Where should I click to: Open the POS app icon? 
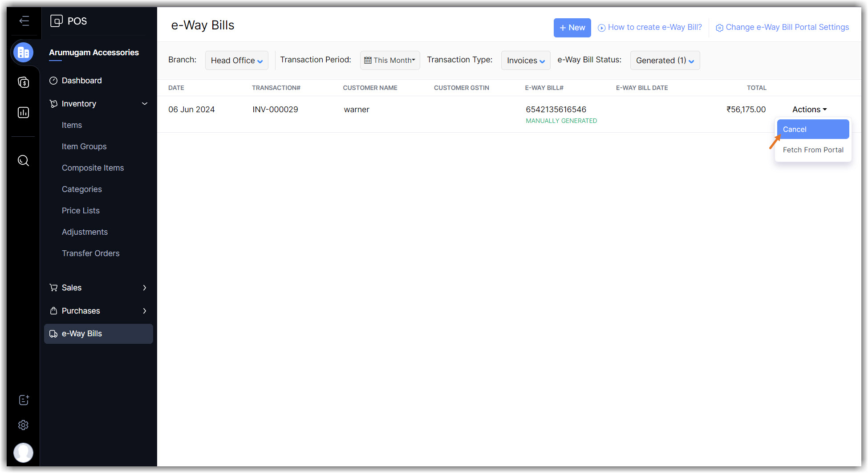coord(57,21)
